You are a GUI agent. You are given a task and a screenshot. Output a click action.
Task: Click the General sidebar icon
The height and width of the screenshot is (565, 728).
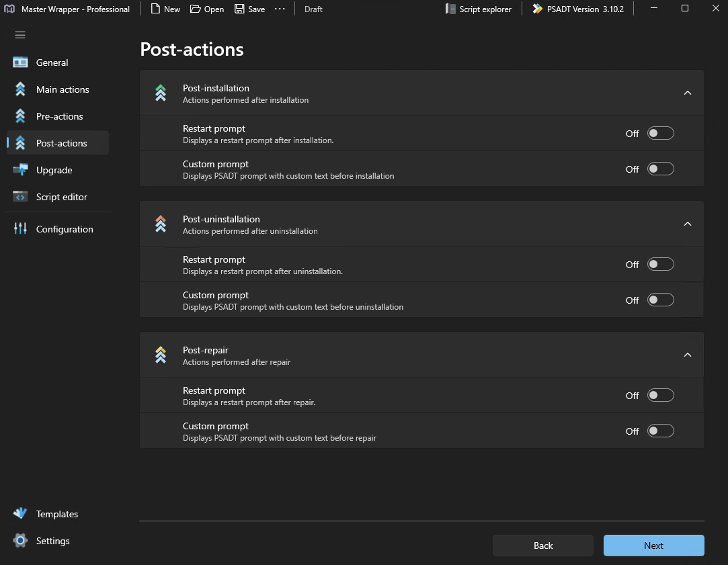coord(20,62)
